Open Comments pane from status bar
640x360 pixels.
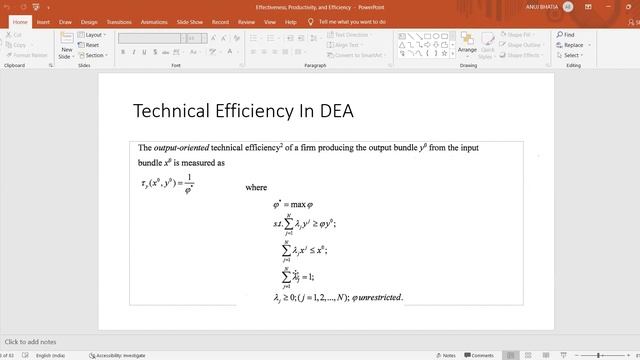click(479, 356)
